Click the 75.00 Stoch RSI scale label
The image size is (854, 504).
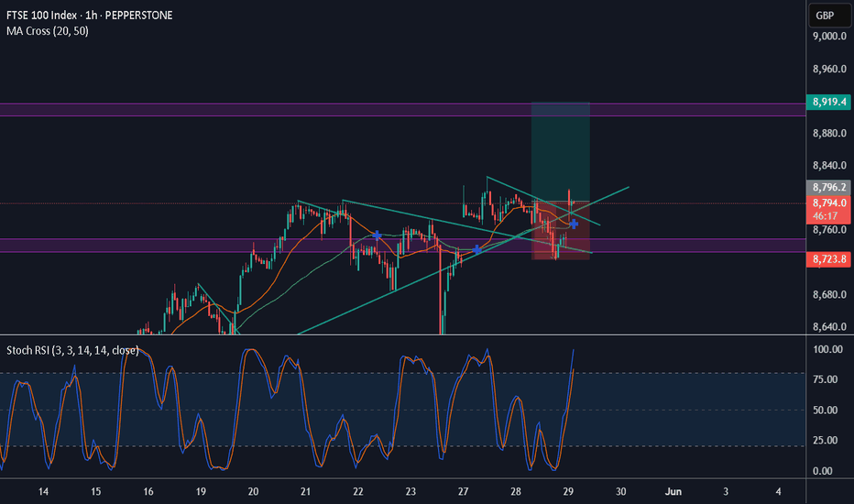coord(825,379)
